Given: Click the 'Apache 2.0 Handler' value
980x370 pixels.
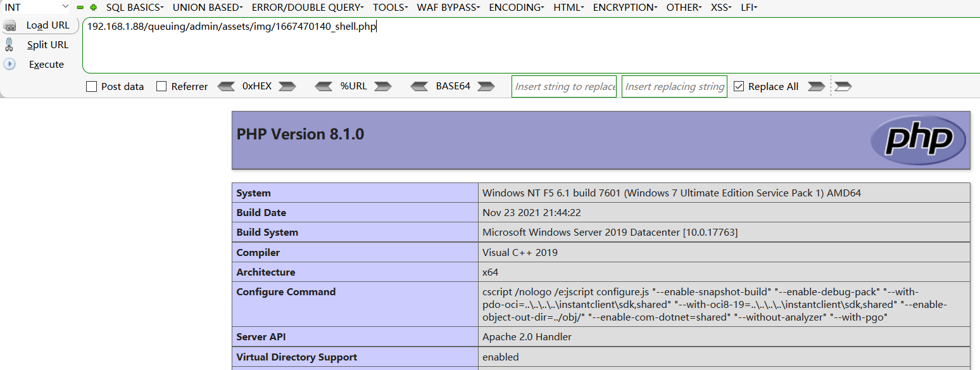Looking at the screenshot, I should coord(527,337).
